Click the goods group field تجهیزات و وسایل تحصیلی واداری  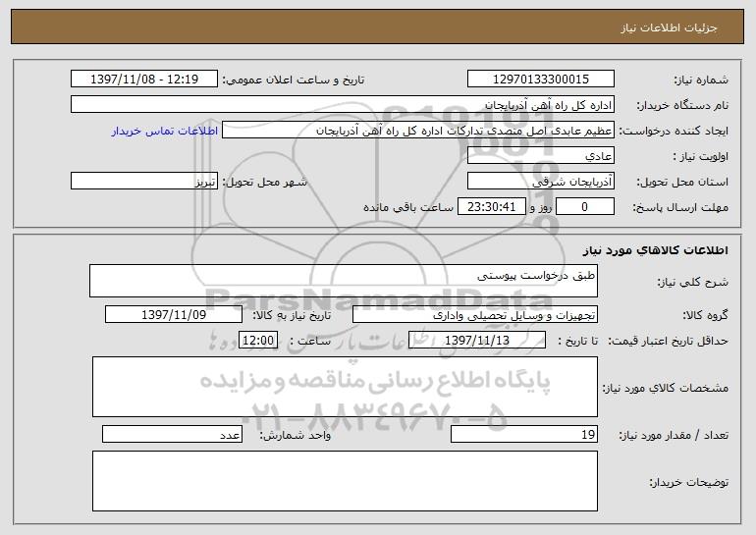(x=475, y=315)
